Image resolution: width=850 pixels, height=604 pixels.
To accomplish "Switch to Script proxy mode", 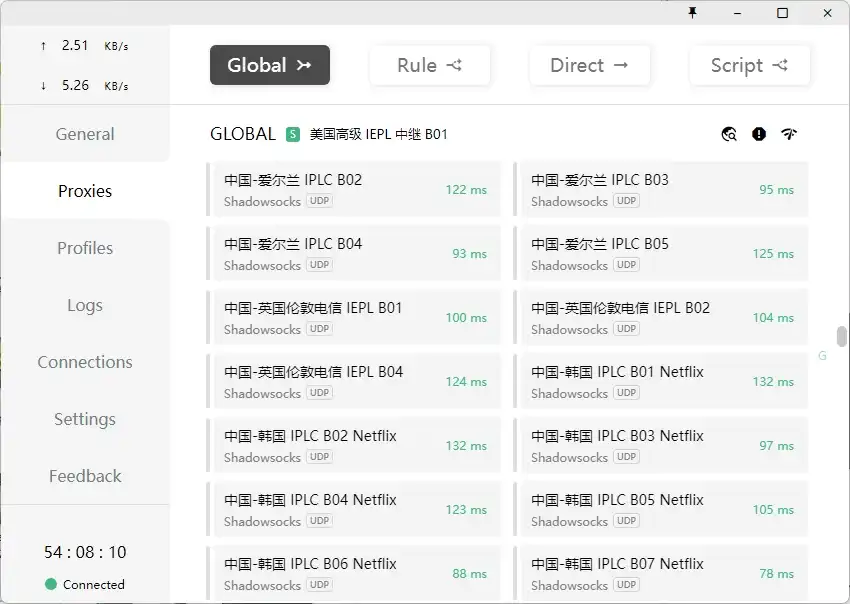I will tap(749, 65).
